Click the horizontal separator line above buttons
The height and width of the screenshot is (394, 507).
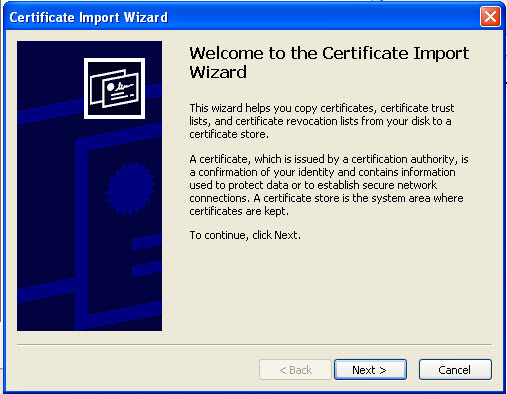point(254,344)
